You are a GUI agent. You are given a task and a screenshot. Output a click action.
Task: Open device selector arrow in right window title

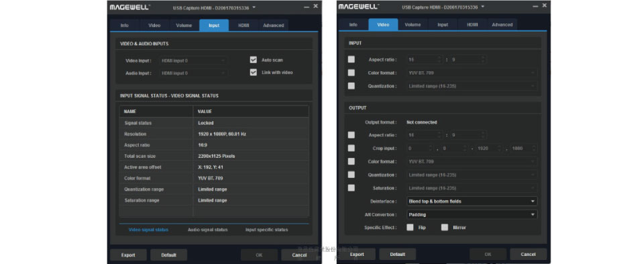482,7
